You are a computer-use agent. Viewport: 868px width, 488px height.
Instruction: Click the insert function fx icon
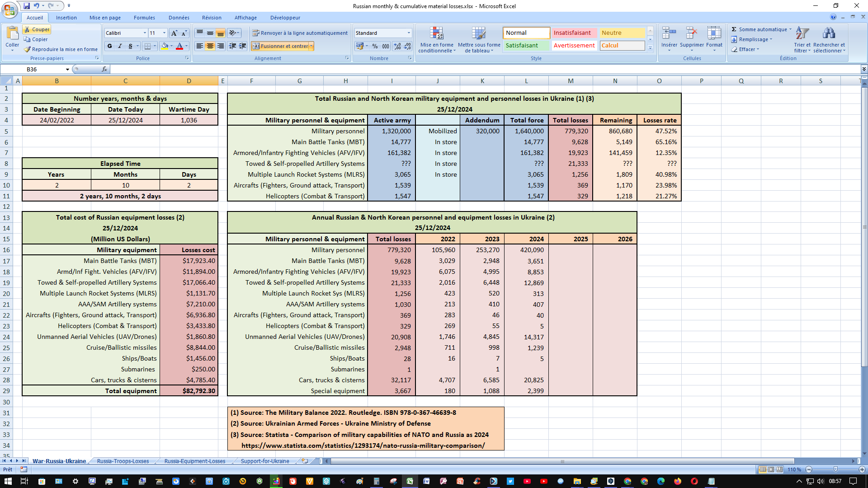click(x=104, y=69)
